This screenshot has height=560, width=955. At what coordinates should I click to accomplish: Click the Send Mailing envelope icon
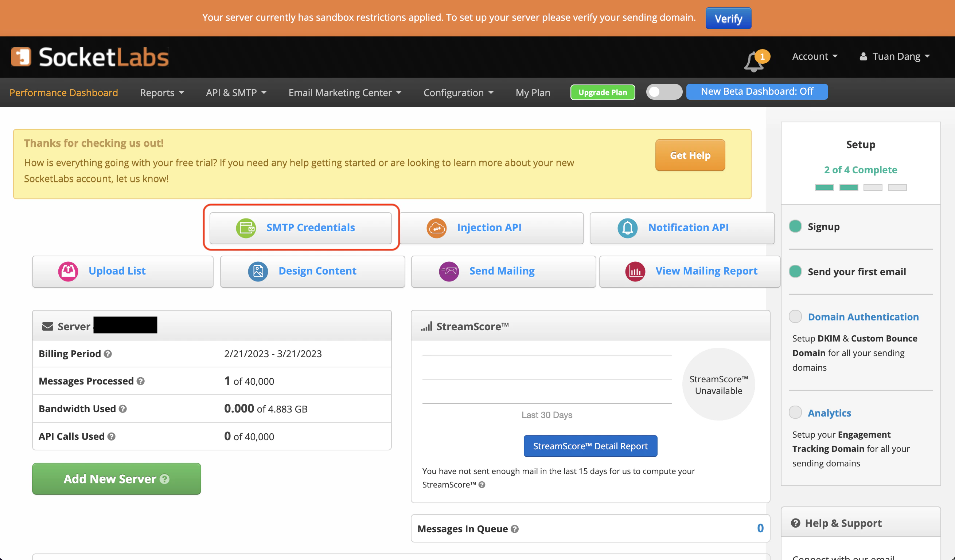[x=448, y=271]
